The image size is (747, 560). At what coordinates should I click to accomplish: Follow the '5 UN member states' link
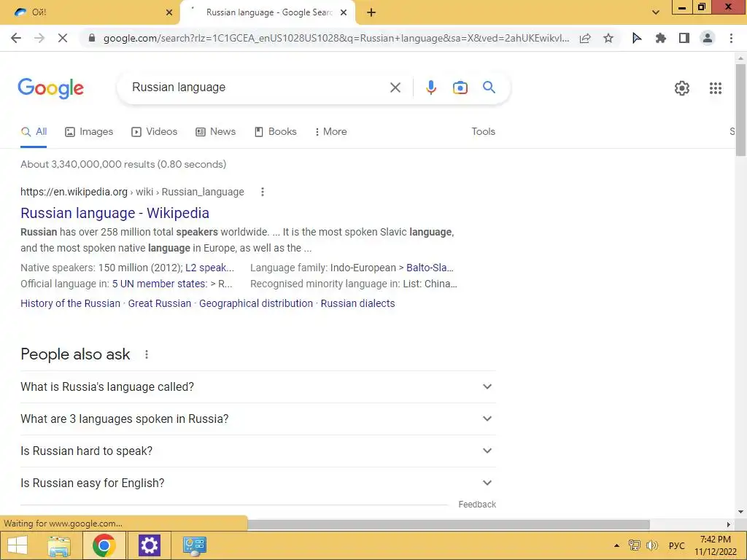click(160, 284)
